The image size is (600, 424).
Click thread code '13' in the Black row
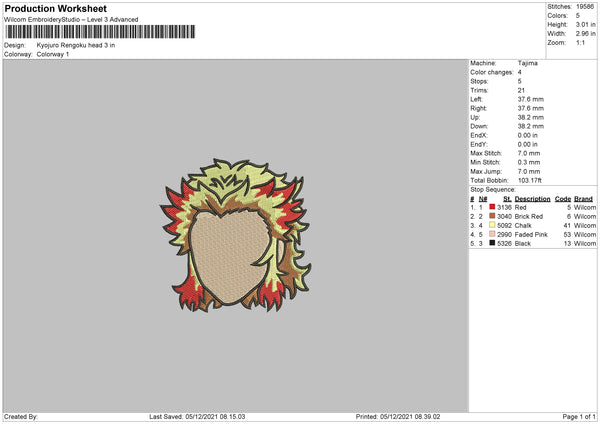[x=567, y=244]
